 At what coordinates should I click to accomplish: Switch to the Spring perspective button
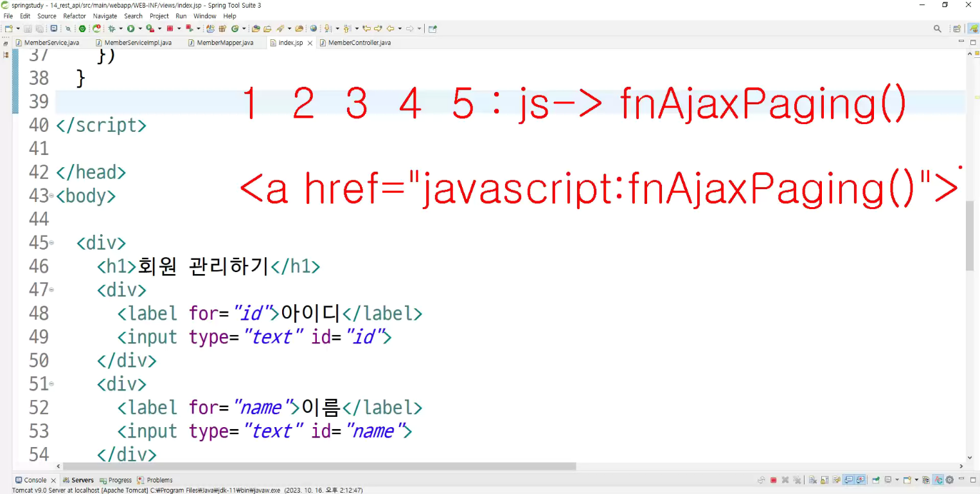point(973,29)
